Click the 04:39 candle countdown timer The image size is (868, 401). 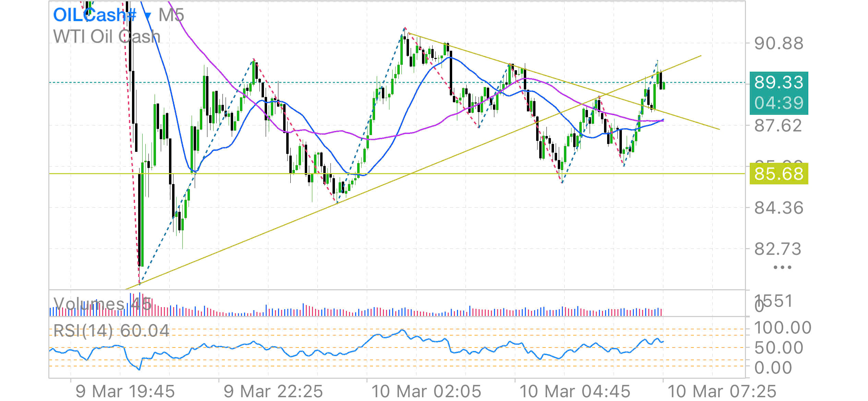[779, 103]
